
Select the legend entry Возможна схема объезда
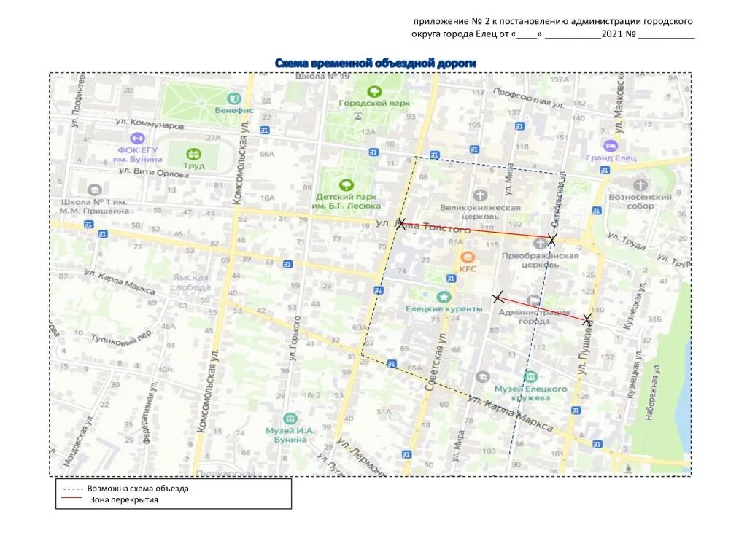(138, 489)
